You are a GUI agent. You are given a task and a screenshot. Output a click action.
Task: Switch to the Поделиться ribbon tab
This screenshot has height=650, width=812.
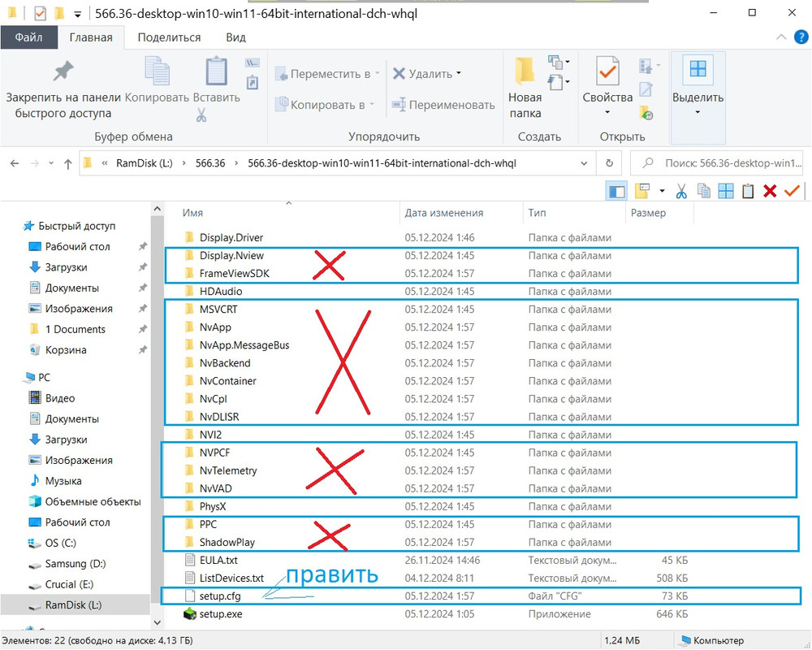click(x=169, y=37)
